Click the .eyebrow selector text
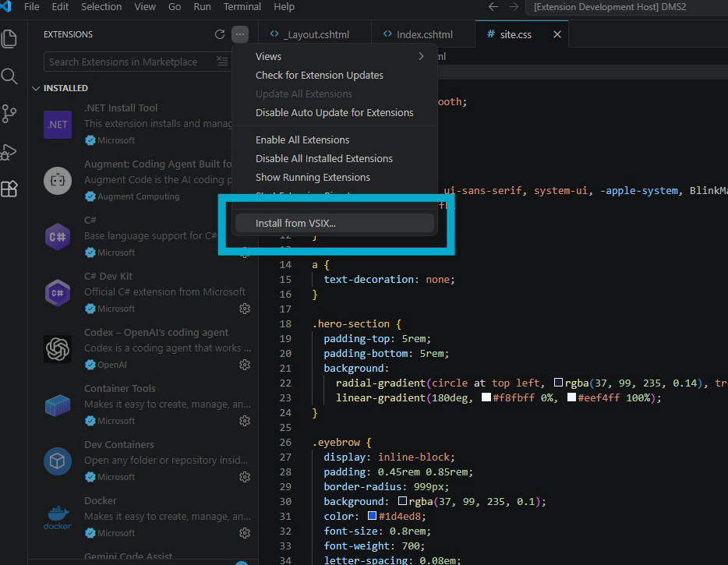Image resolution: width=728 pixels, height=565 pixels. tap(336, 443)
